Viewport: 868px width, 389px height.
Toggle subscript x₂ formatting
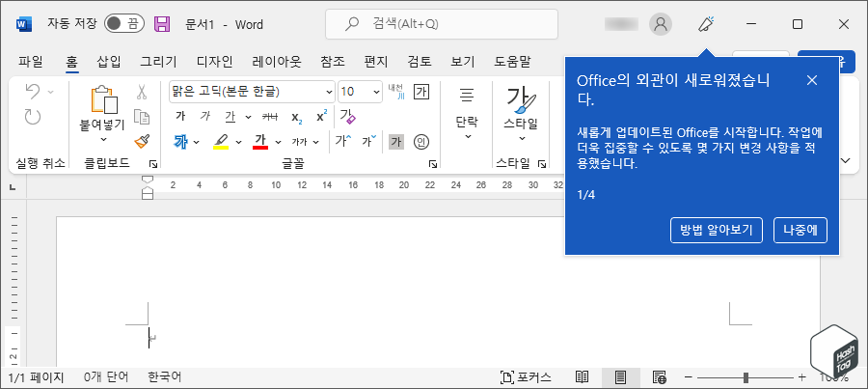tap(297, 117)
